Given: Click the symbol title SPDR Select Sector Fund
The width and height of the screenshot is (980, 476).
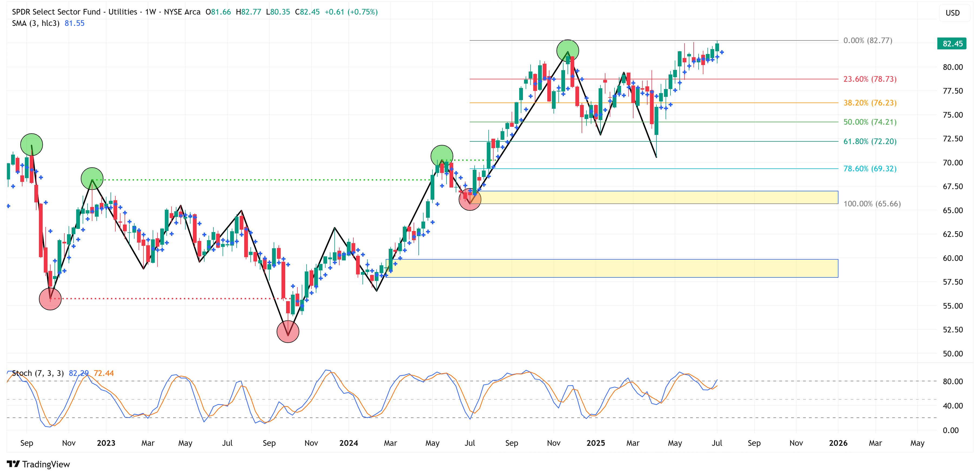Looking at the screenshot, I should (x=56, y=12).
